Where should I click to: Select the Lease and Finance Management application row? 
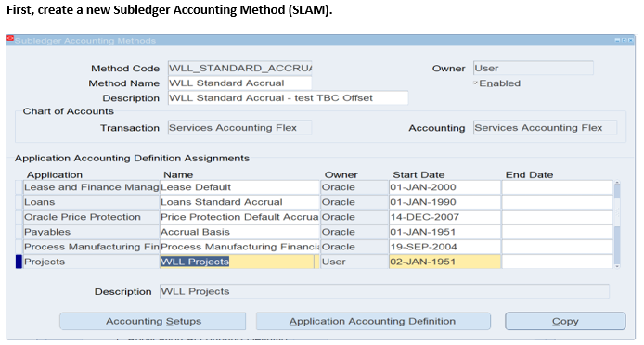[91, 187]
